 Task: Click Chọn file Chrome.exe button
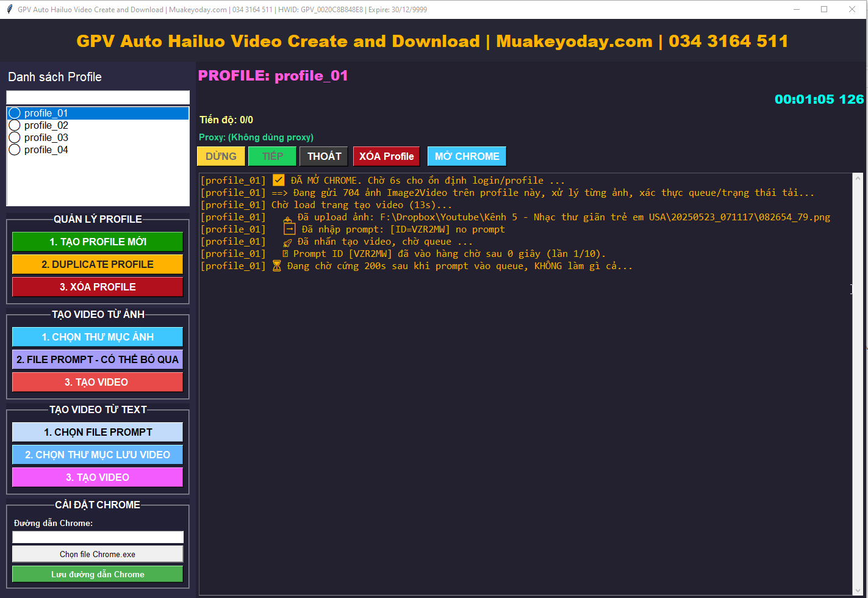click(98, 554)
